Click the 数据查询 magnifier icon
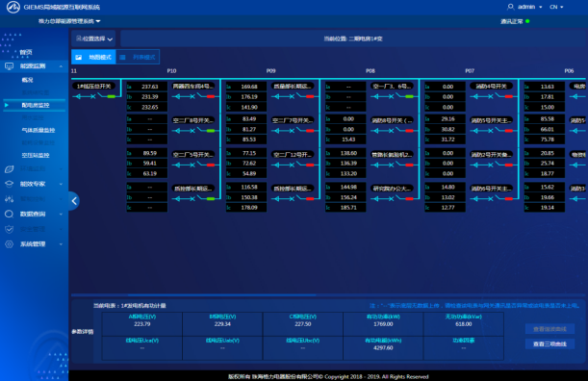The height and width of the screenshot is (381, 588). [9, 214]
